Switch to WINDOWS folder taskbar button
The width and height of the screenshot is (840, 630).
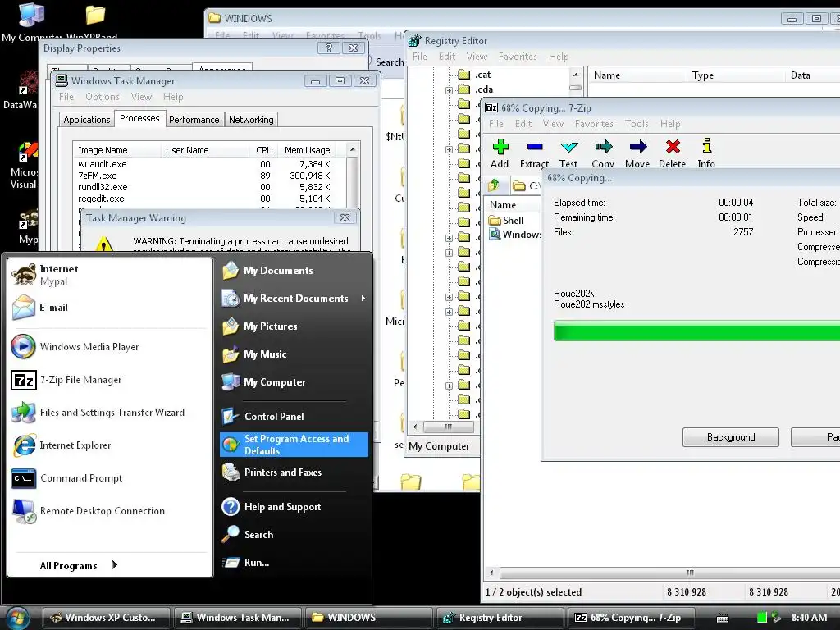[368, 618]
